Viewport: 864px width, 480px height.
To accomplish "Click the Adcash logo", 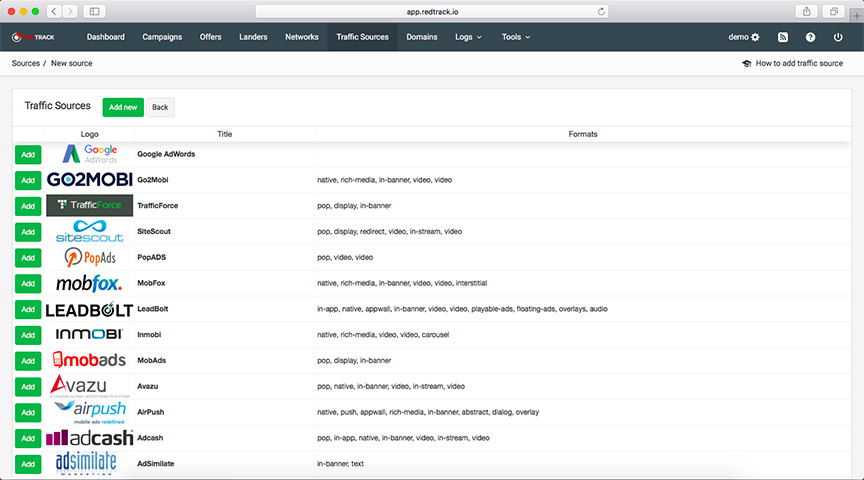I will tap(90, 438).
